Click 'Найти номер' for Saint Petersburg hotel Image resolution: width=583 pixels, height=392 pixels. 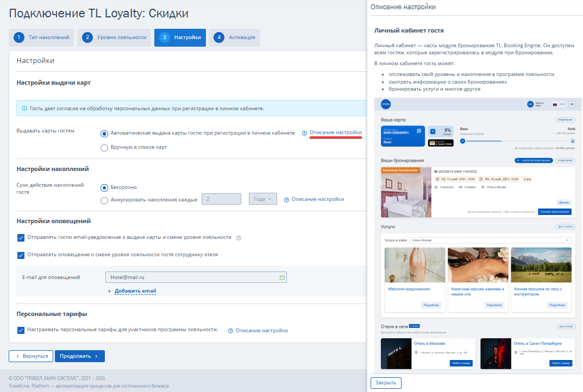click(561, 363)
